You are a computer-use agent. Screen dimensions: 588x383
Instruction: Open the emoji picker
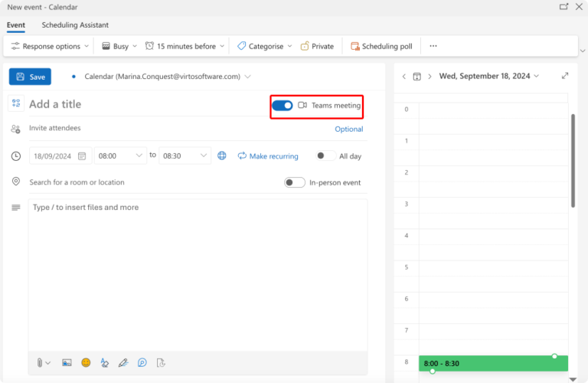[x=86, y=363]
